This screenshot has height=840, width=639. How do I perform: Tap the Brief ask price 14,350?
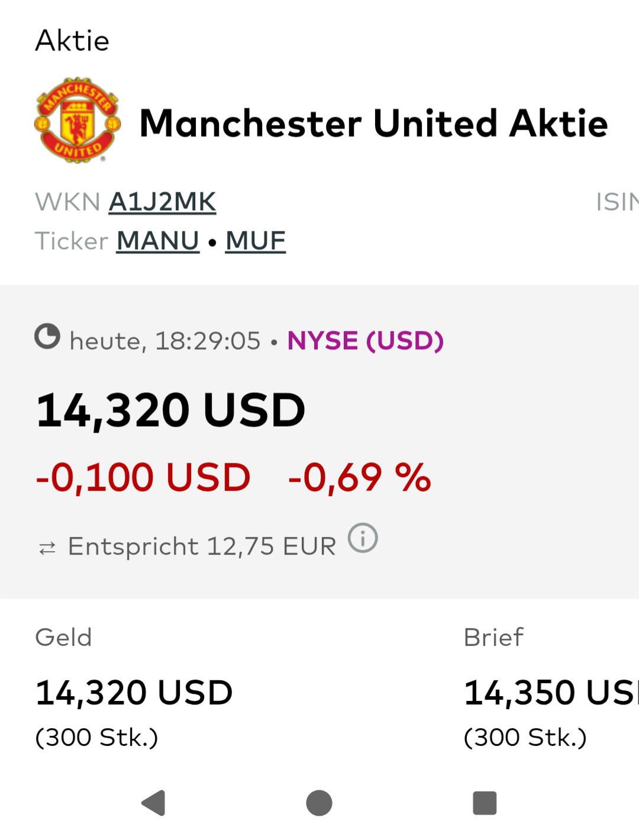(551, 693)
